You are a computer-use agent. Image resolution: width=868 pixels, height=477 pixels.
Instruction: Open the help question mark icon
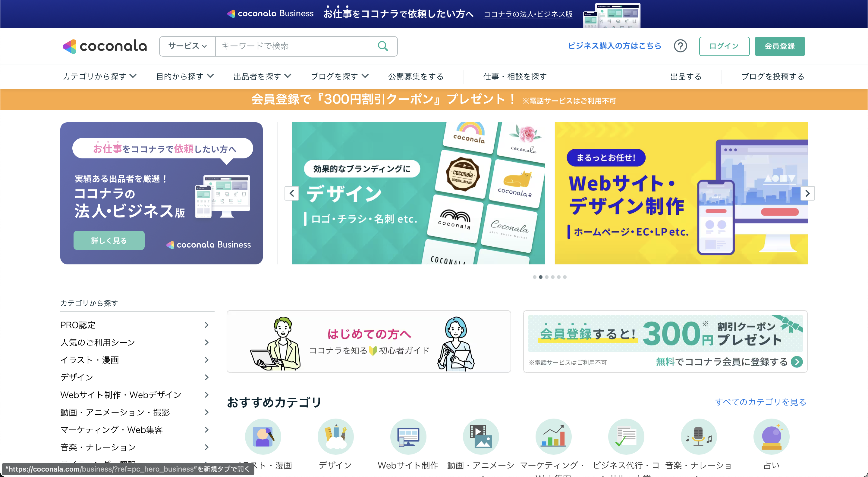(680, 46)
